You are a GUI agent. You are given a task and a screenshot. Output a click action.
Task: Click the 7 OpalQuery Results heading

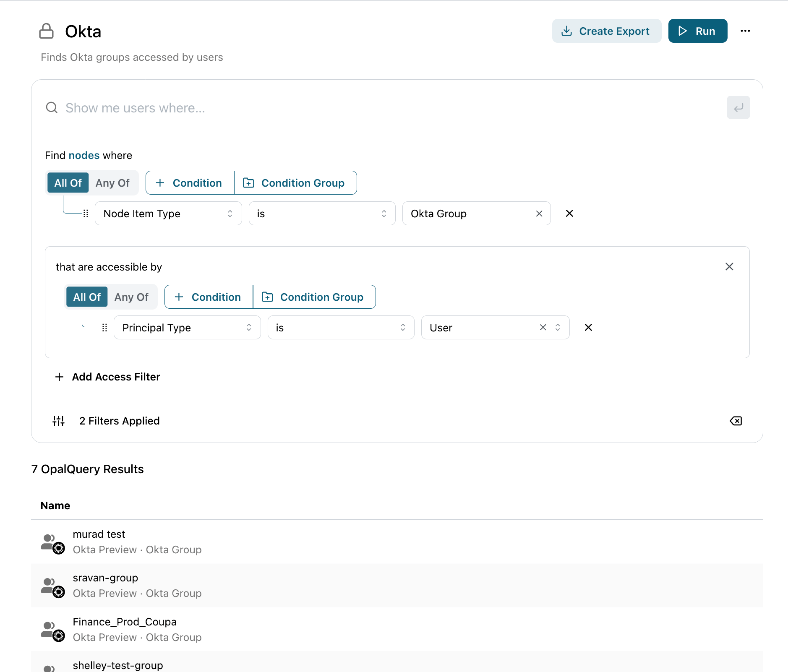pyautogui.click(x=87, y=469)
